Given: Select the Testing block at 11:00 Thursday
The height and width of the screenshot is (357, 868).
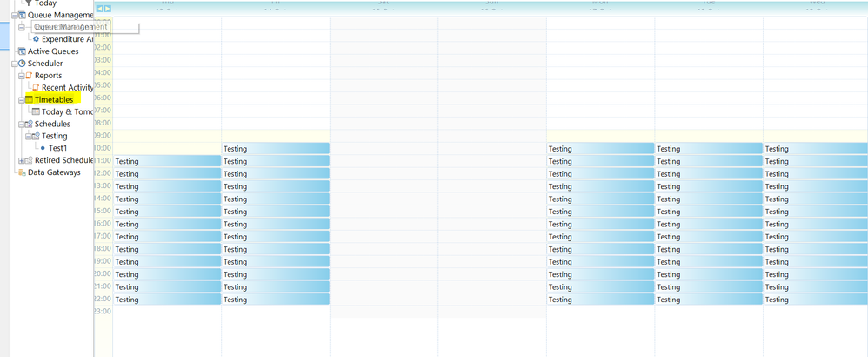Looking at the screenshot, I should point(167,161).
